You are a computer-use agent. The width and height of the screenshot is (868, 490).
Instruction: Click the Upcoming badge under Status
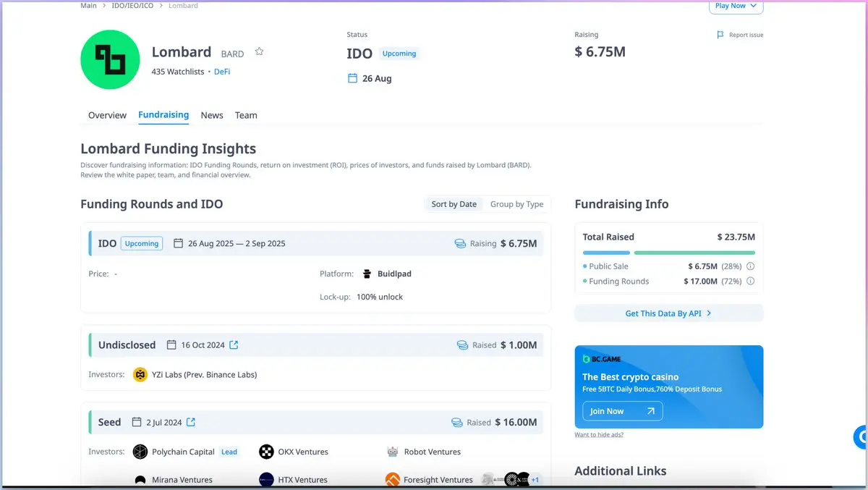pos(399,54)
